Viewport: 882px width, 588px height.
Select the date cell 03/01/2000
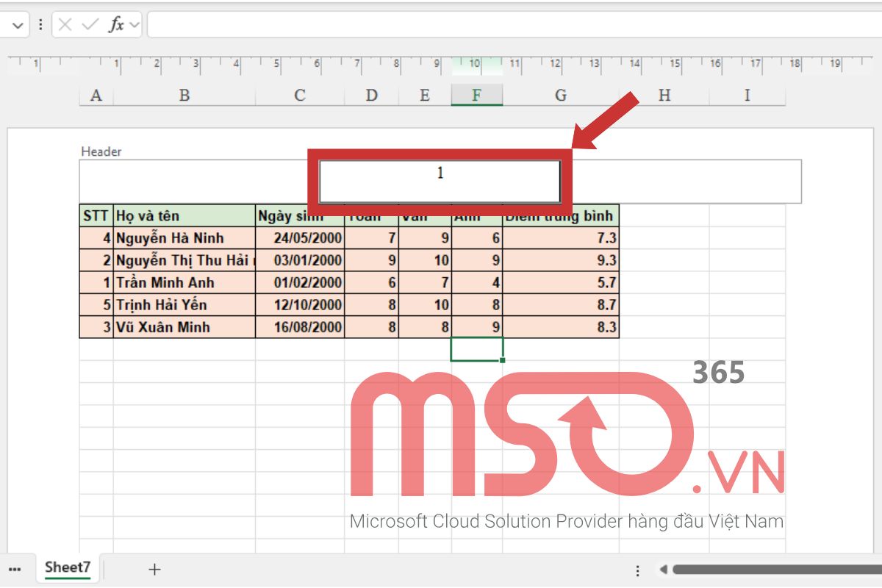[x=300, y=260]
